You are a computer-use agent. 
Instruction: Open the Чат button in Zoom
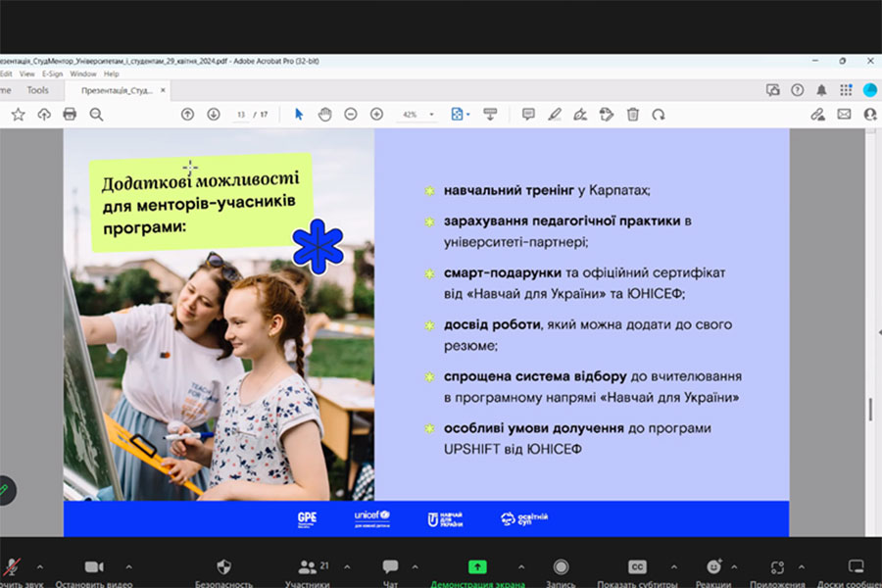click(390, 568)
